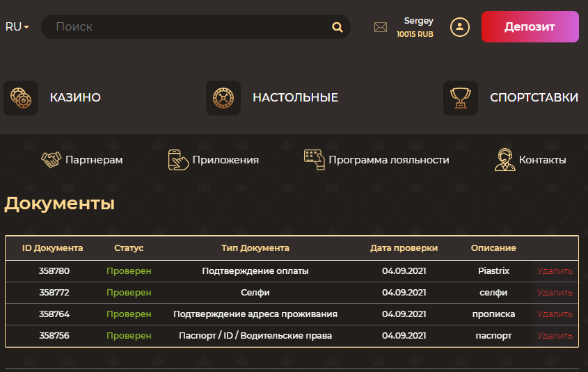
Task: Delete the паспорт document row
Action: click(555, 336)
